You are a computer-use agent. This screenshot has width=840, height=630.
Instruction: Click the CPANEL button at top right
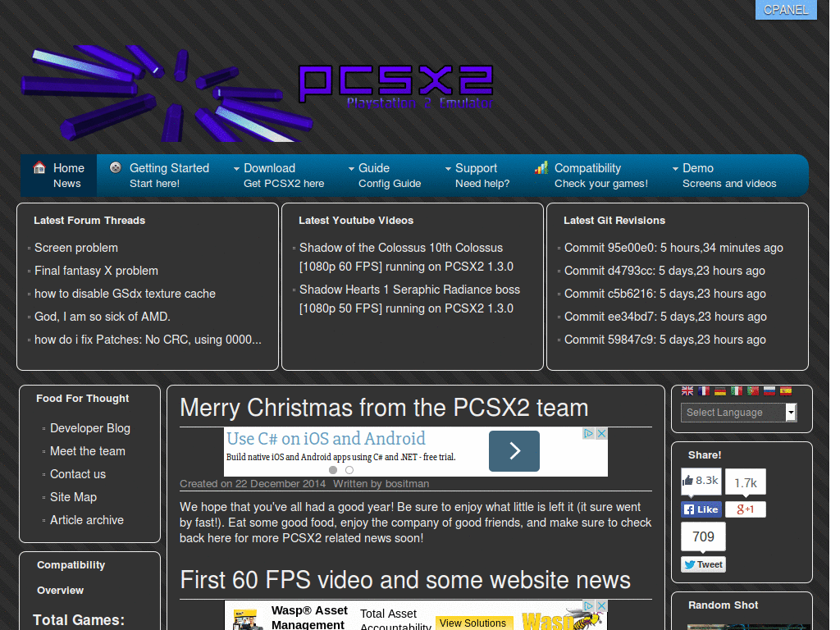(x=785, y=10)
